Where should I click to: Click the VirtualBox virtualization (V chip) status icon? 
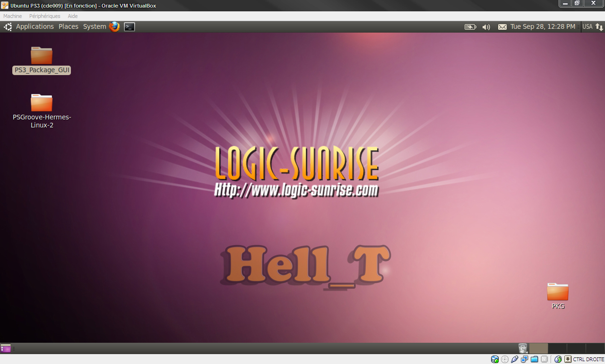544,359
